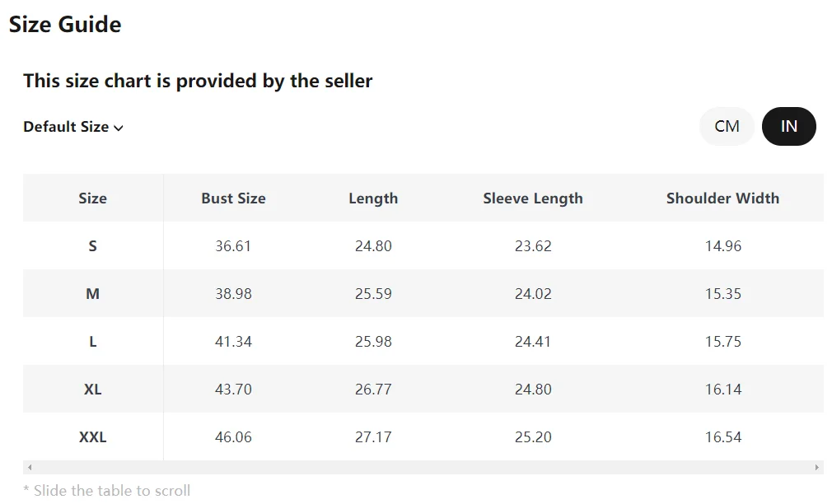Click XXL shoulder width value 16.54
The height and width of the screenshot is (504, 832).
point(722,437)
